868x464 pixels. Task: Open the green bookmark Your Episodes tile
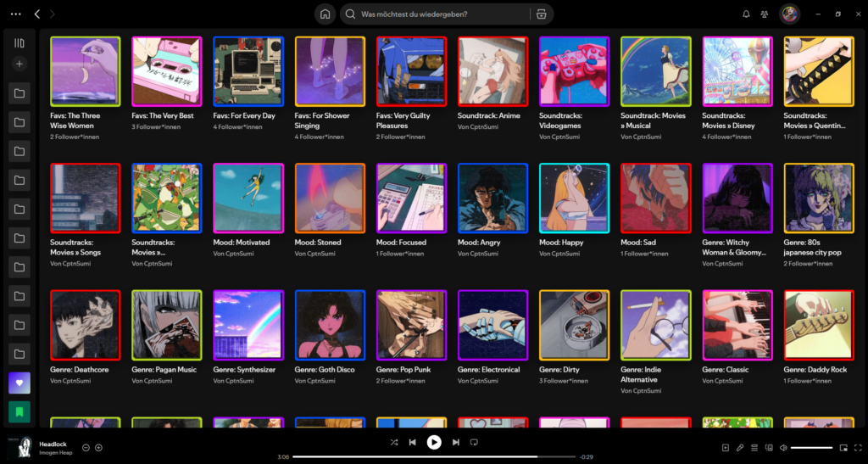[x=19, y=411]
